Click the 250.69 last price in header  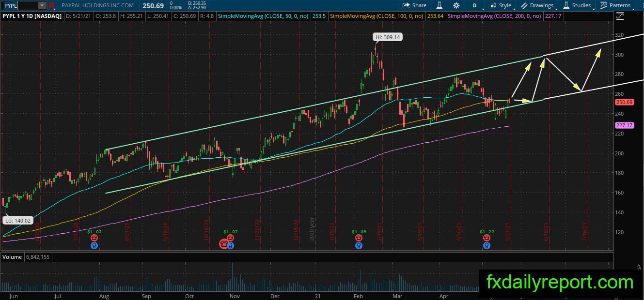point(153,5)
